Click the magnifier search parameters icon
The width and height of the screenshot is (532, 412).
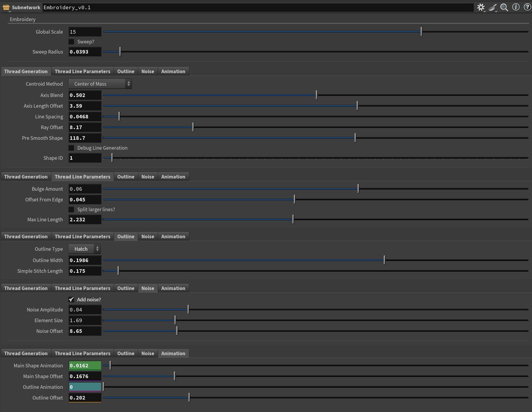pos(505,8)
